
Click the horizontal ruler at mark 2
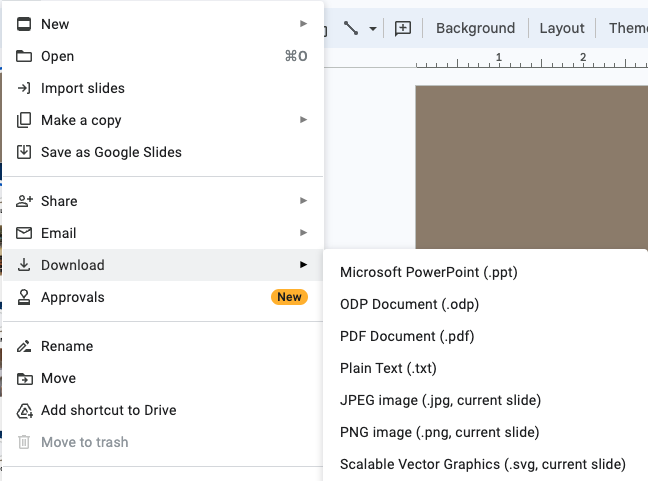(583, 57)
